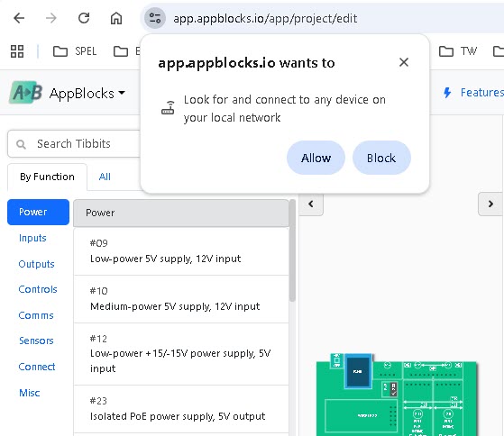Screen dimensions: 504x436
Task: Click the browser forward arrow
Action: tap(51, 18)
